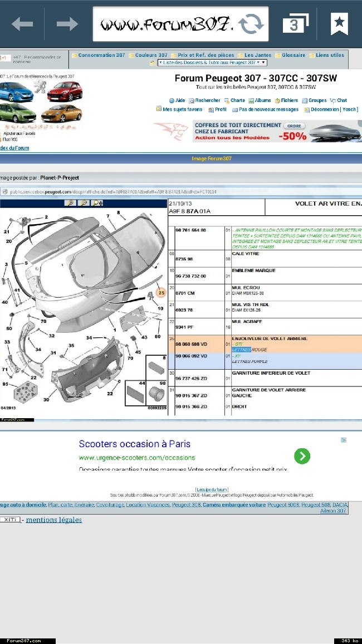Open Aileron 307 footer link
This screenshot has width=362, height=644.
[333, 511]
